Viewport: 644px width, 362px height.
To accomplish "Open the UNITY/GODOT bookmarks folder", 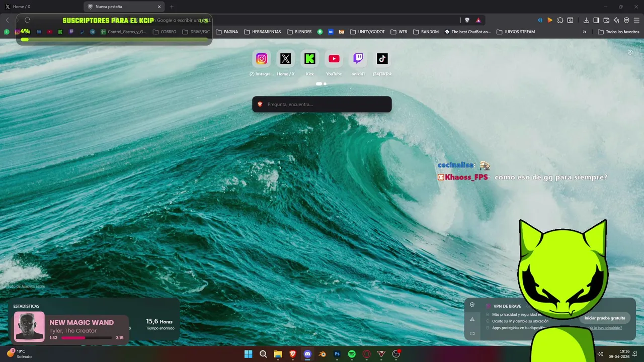I will pos(367,32).
